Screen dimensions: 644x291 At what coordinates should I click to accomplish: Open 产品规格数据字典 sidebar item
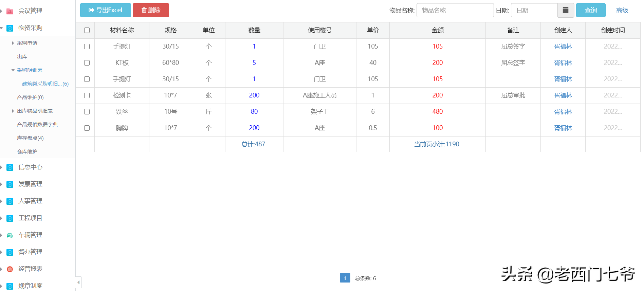point(37,125)
